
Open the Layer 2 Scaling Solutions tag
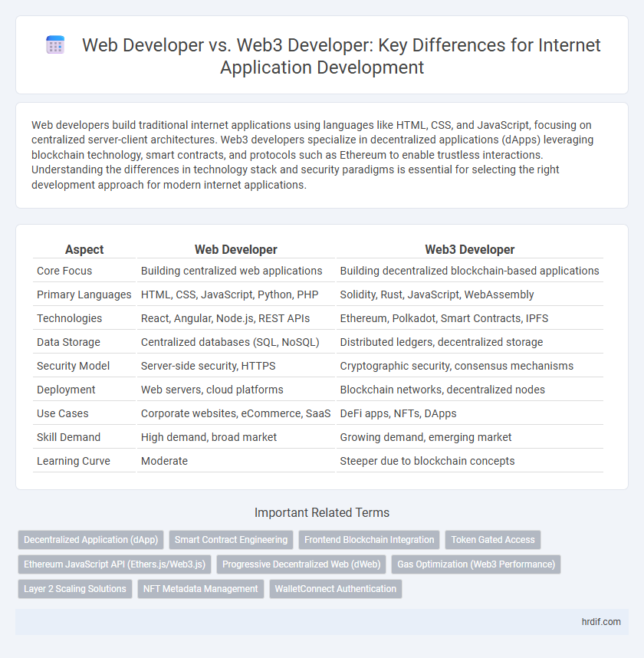tap(75, 589)
